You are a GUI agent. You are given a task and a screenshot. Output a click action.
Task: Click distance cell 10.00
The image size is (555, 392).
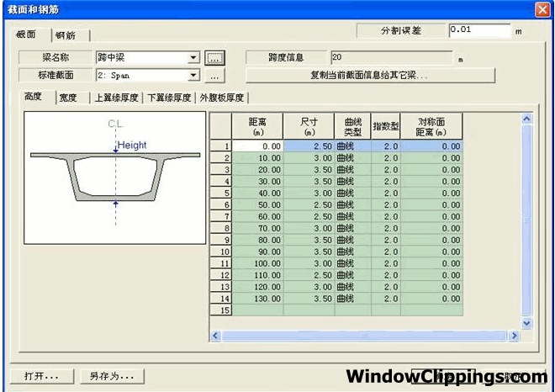(x=257, y=158)
